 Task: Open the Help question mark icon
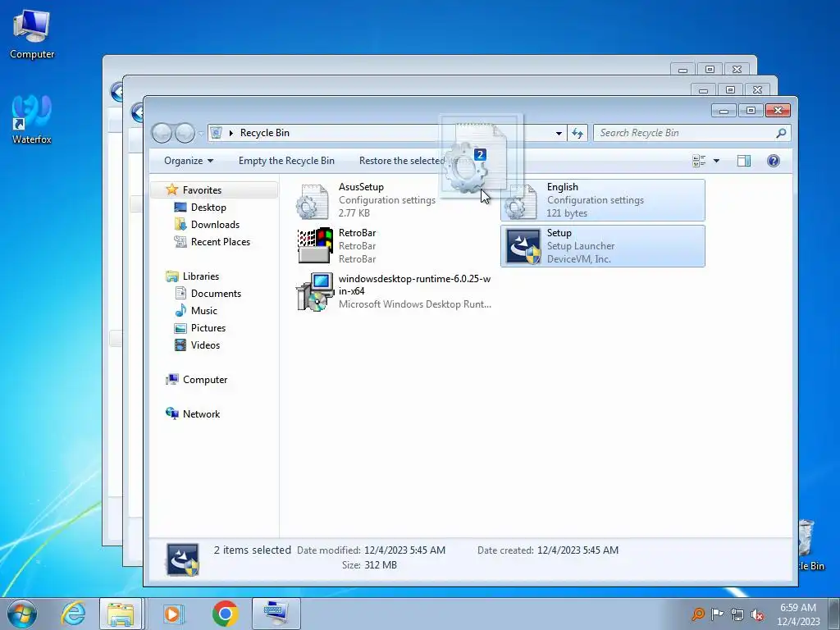click(773, 161)
